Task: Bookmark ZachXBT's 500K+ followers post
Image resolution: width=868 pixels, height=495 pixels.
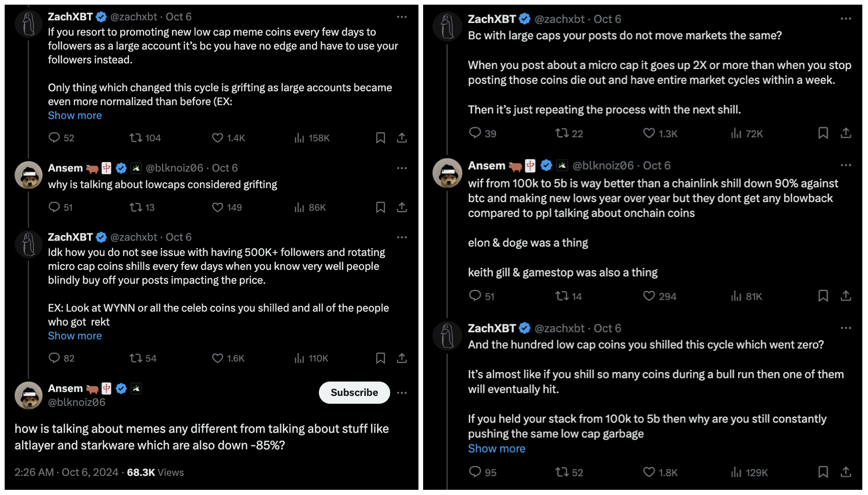Action: 380,358
